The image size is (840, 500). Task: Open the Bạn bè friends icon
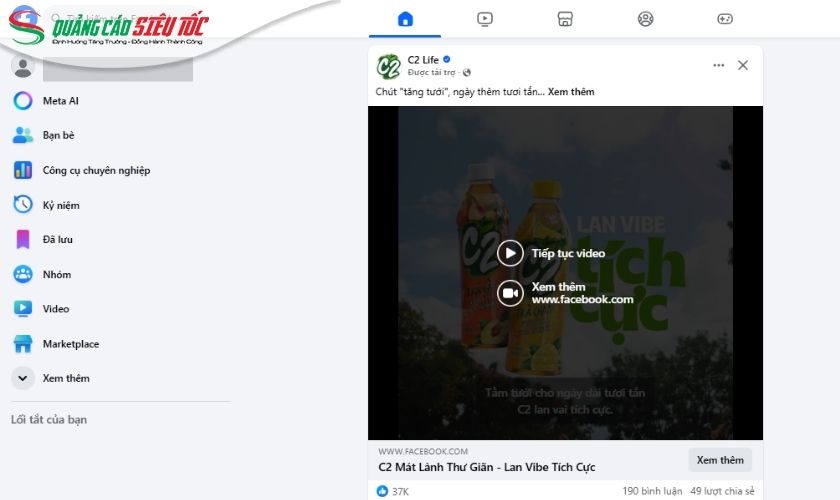(22, 135)
